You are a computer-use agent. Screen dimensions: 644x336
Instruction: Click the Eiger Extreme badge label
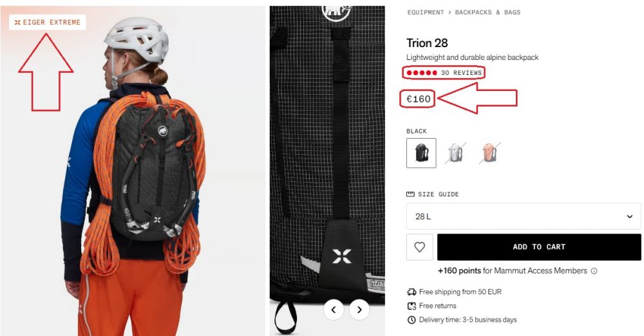48,22
